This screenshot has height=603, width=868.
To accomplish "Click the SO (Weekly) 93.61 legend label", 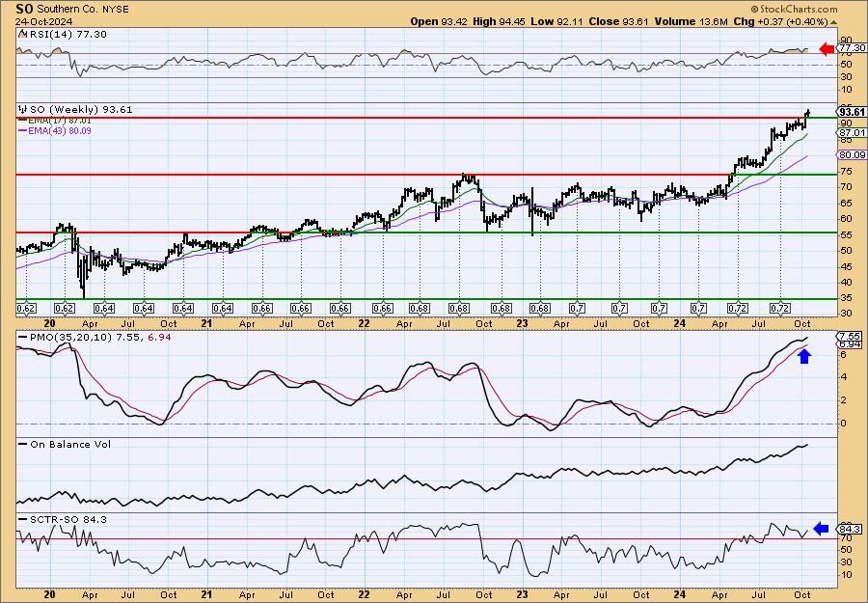I will [81, 110].
